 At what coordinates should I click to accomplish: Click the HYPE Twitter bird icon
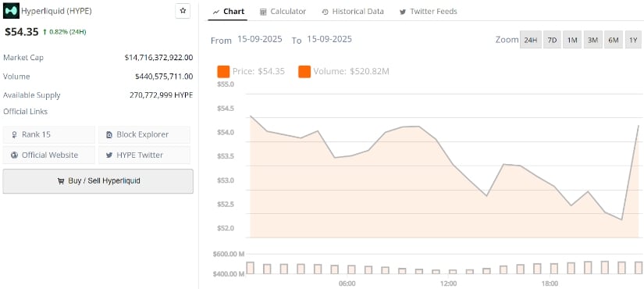[109, 155]
